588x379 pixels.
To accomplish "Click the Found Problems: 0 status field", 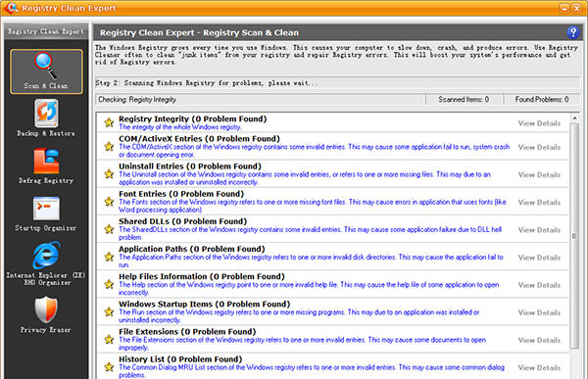I will [542, 99].
